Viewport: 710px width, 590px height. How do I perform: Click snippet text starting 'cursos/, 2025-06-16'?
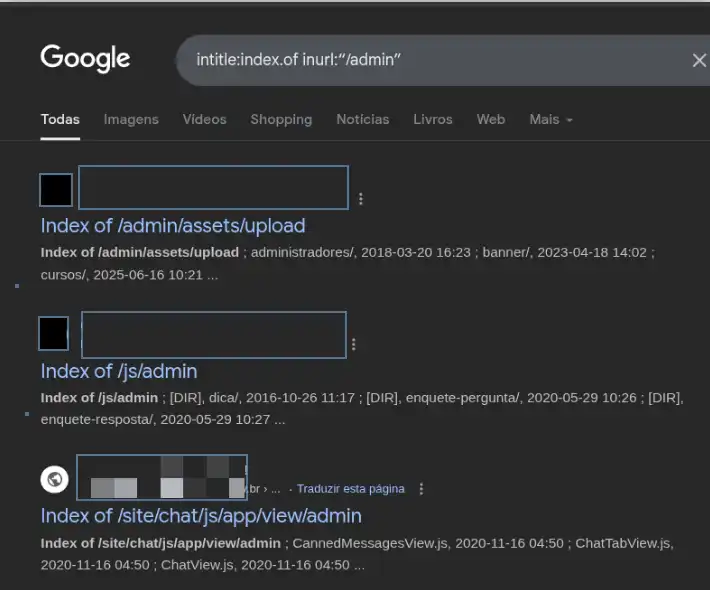(x=130, y=275)
